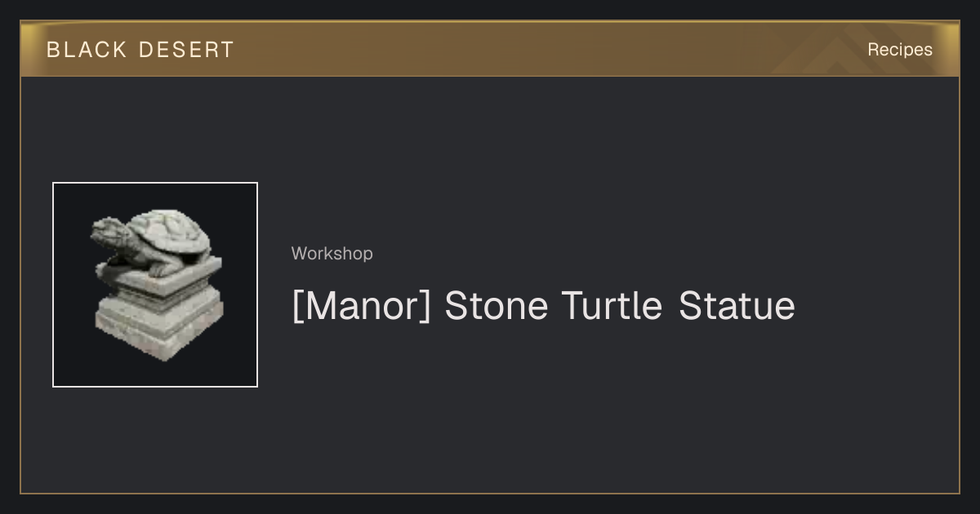Click the BLACK DESERT header title

pos(140,50)
